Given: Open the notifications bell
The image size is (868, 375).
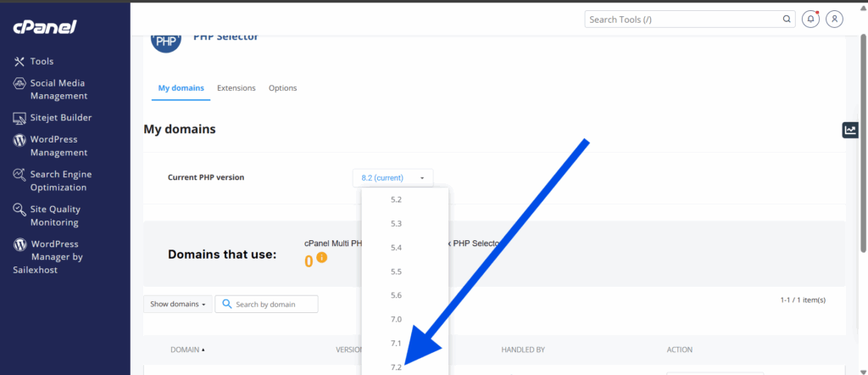Looking at the screenshot, I should (810, 19).
